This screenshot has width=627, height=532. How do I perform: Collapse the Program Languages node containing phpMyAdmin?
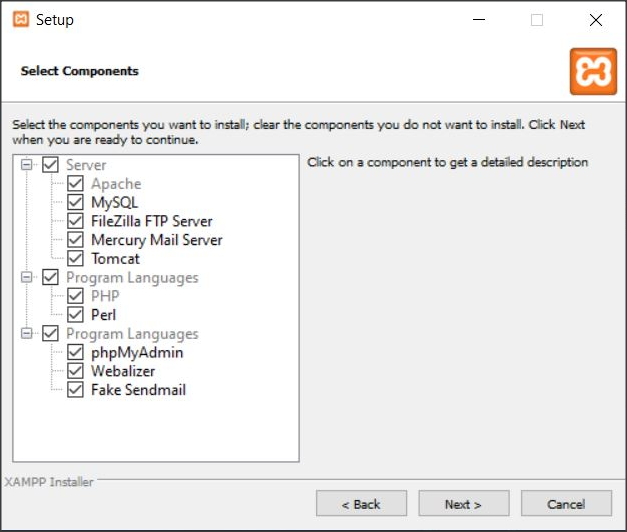[26, 334]
